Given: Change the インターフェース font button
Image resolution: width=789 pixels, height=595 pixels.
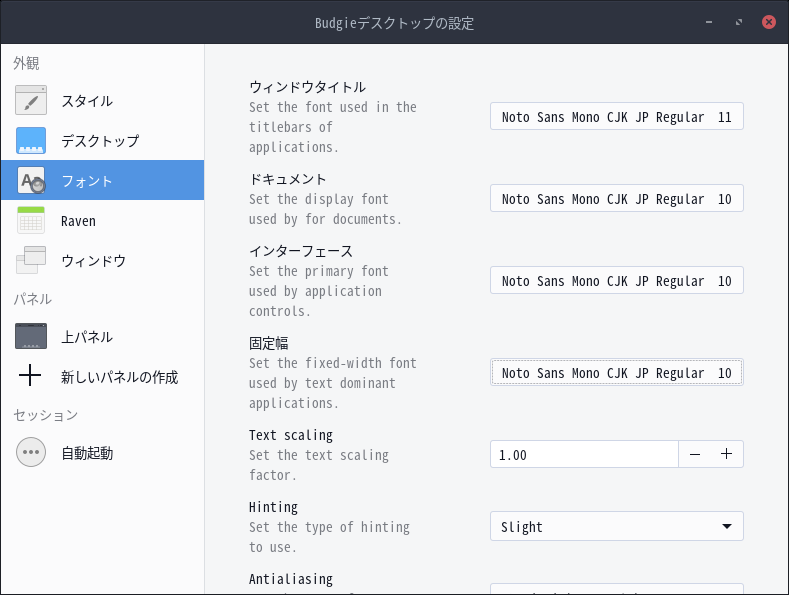Looking at the screenshot, I should 616,280.
